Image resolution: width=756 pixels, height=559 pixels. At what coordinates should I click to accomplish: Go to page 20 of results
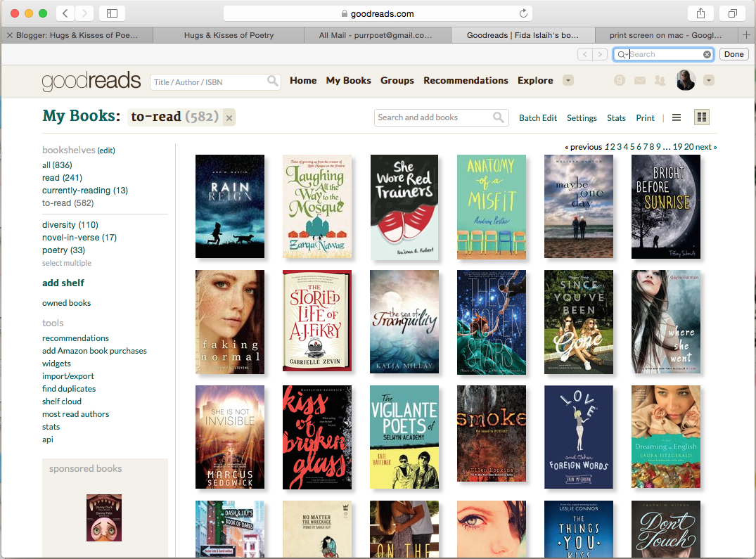tap(688, 147)
